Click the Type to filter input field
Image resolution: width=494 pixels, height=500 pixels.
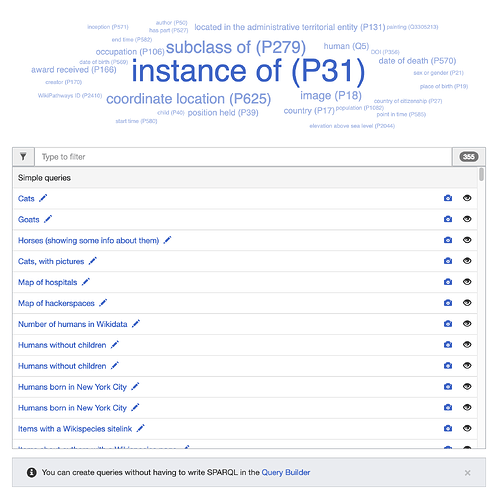click(243, 157)
